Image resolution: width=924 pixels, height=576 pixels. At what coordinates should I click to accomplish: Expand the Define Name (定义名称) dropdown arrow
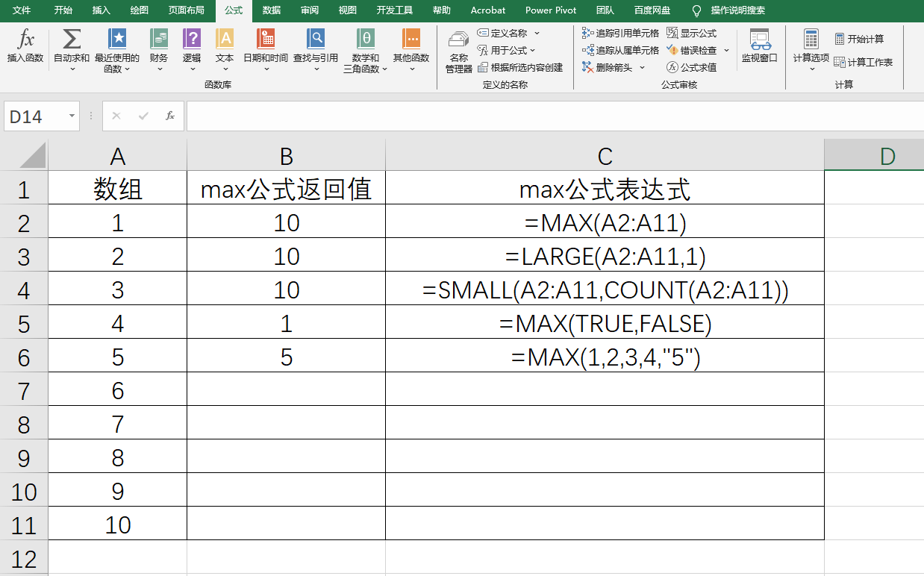coord(537,33)
